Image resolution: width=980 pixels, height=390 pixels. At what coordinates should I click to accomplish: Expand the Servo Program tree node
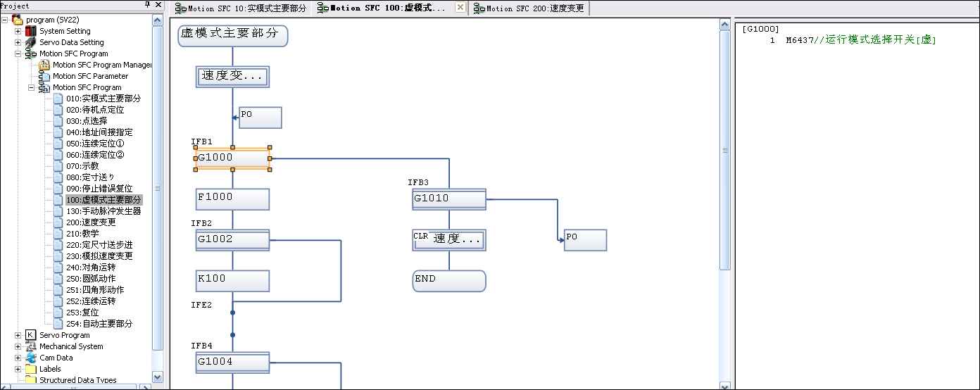coord(18,335)
